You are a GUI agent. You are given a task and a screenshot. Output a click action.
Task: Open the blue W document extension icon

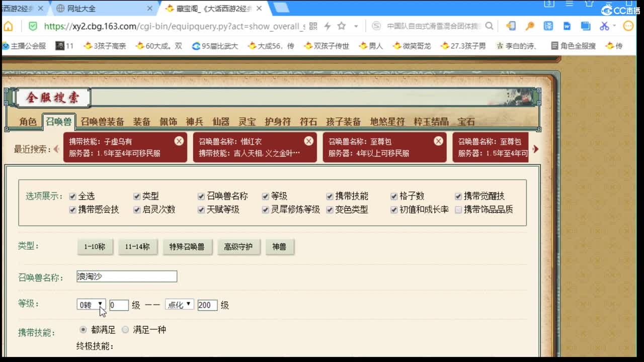(567, 26)
